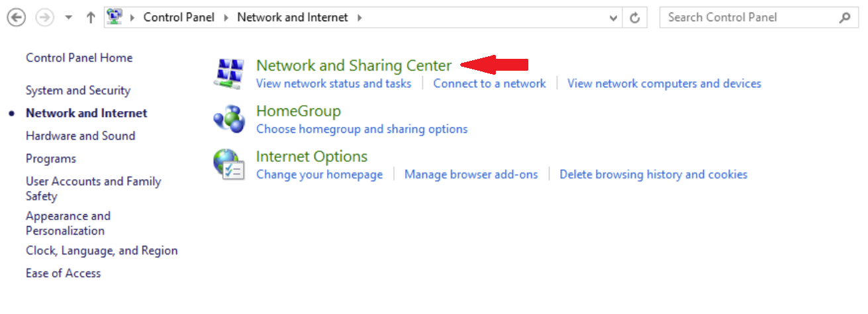868x314 pixels.
Task: Open Programs category
Action: click(51, 159)
